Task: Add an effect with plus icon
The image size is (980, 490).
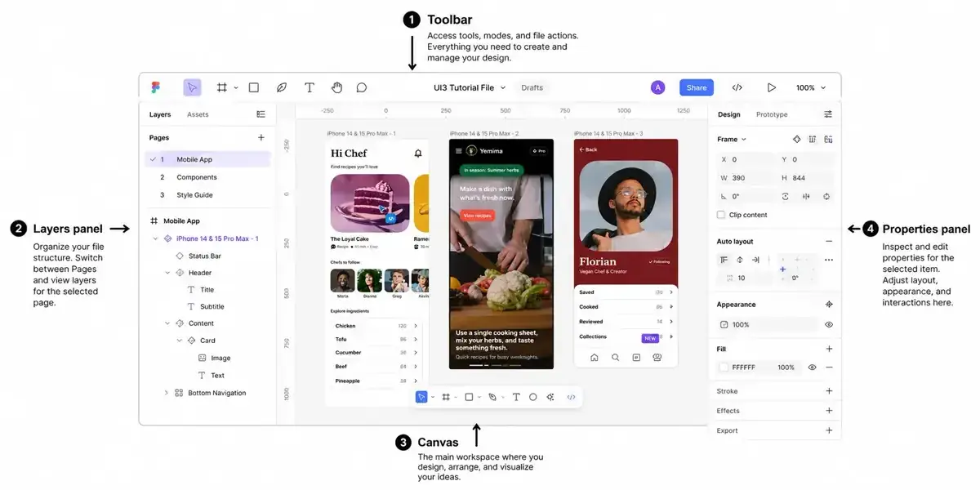Action: [x=829, y=411]
